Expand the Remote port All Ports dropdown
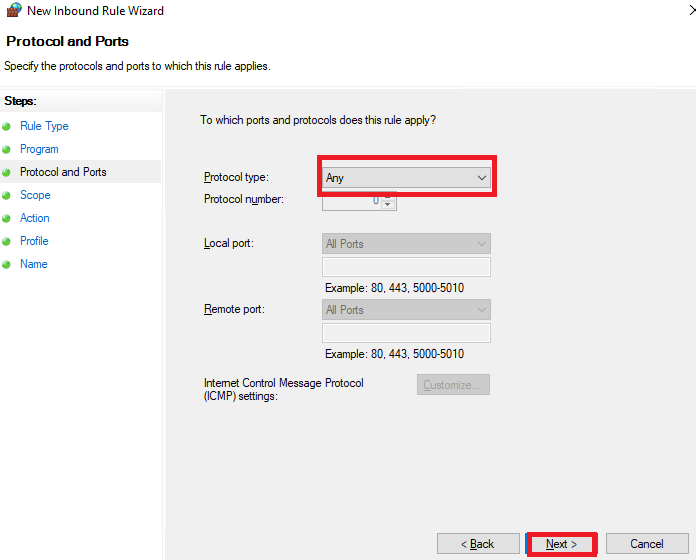This screenshot has width=696, height=560. (x=406, y=310)
